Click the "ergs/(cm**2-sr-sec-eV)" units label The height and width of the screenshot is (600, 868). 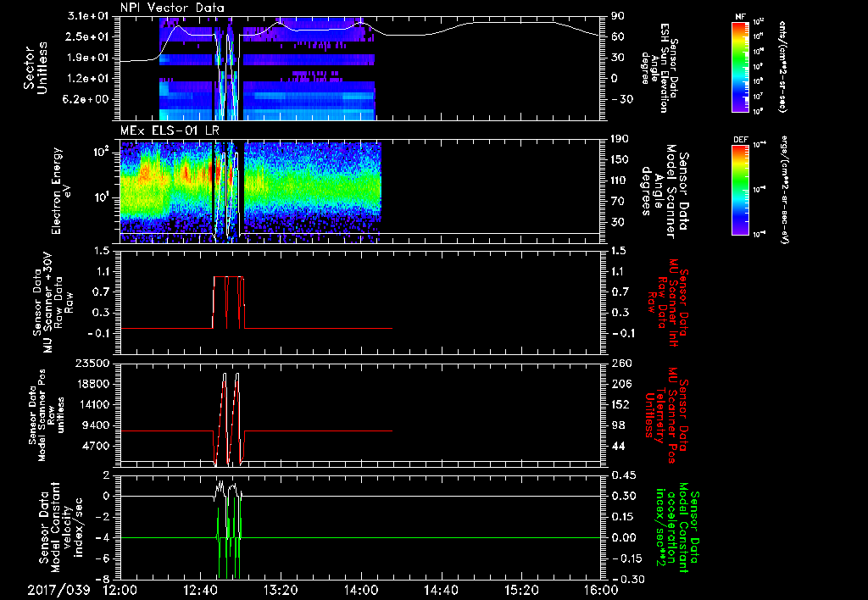(x=784, y=192)
